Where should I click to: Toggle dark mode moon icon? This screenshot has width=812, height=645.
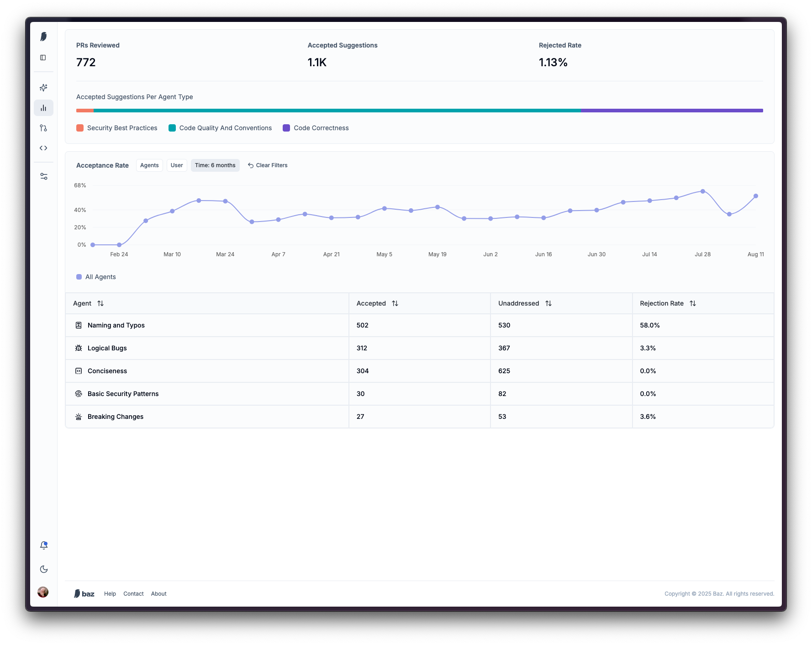click(43, 569)
